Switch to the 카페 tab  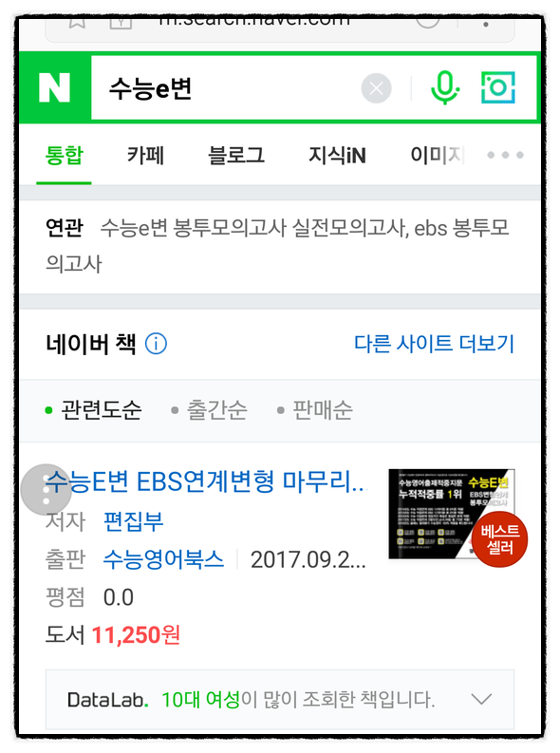tap(145, 156)
